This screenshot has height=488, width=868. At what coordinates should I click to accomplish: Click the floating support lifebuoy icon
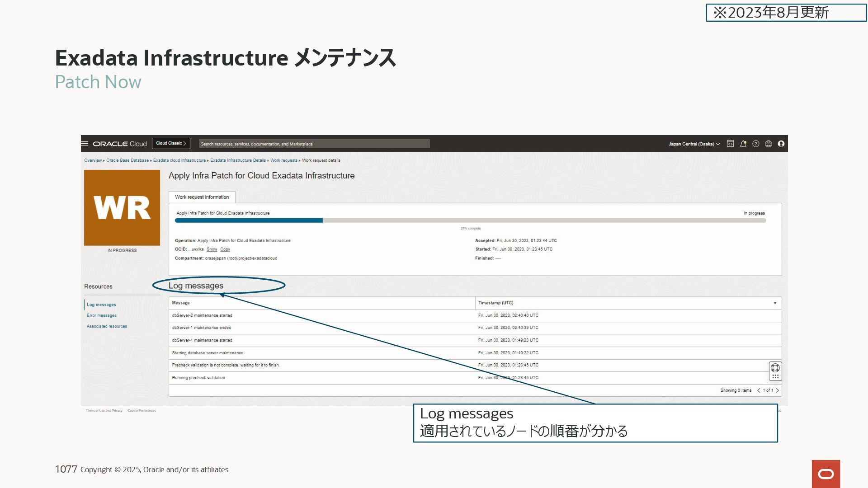pos(775,368)
